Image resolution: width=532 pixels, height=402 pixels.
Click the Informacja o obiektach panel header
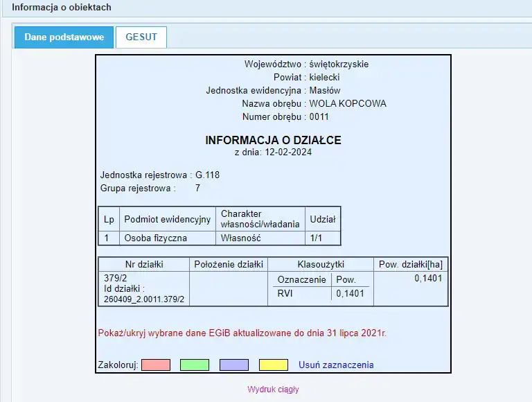click(62, 8)
